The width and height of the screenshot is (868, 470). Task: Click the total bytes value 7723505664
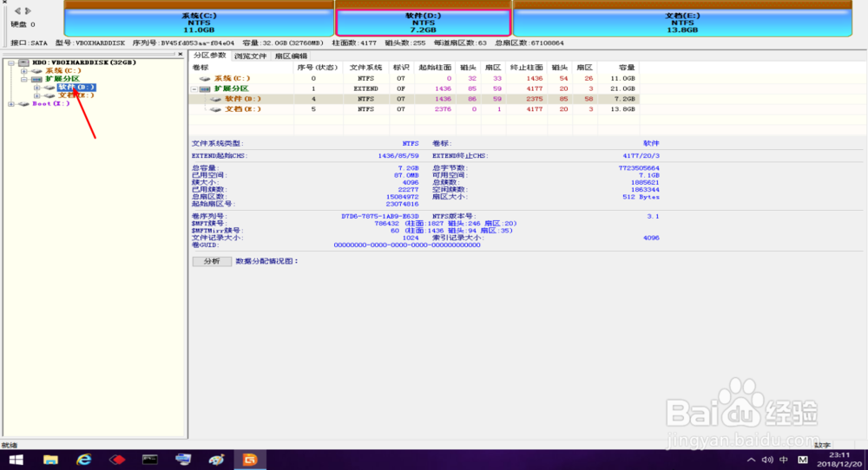[639, 168]
